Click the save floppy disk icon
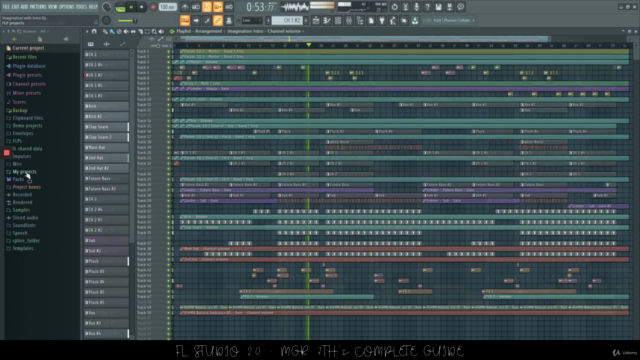The width and height of the screenshot is (640, 360). (438, 7)
